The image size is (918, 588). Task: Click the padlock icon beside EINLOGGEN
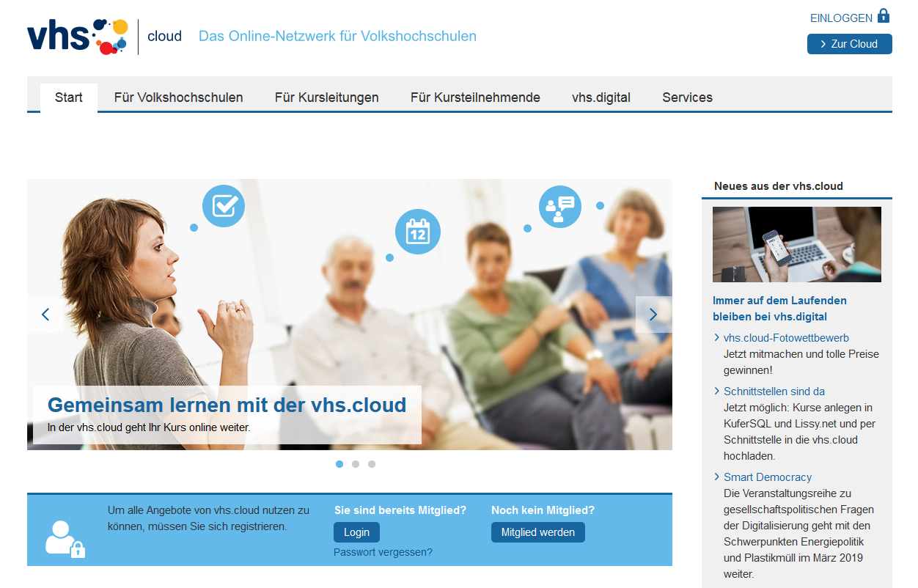pos(884,16)
